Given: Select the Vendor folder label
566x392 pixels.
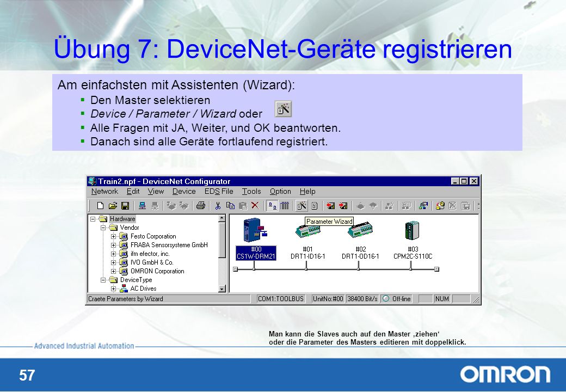Looking at the screenshot, I should [129, 228].
